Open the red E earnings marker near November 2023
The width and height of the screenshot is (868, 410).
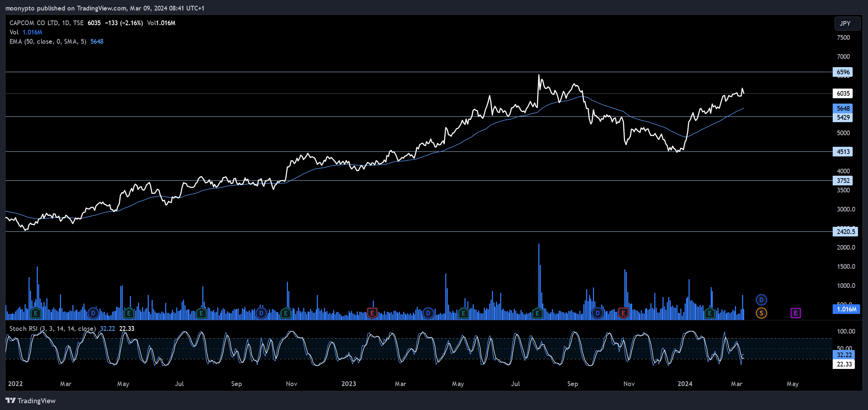point(623,313)
